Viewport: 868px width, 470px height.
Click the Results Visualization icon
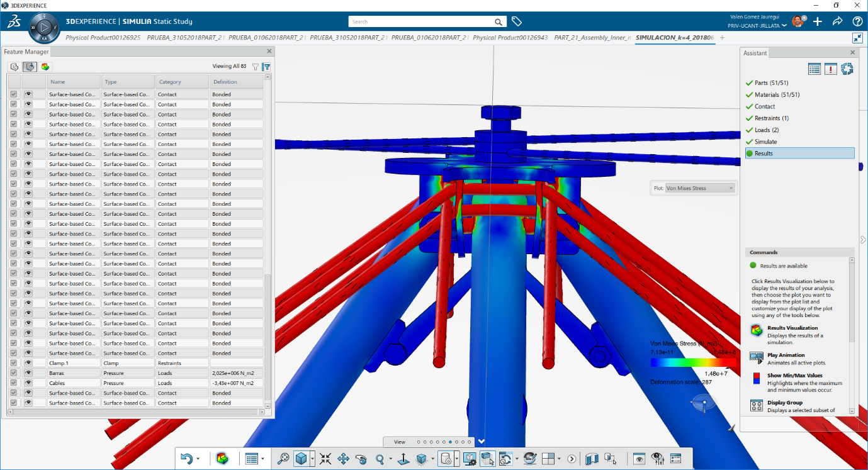(x=757, y=330)
